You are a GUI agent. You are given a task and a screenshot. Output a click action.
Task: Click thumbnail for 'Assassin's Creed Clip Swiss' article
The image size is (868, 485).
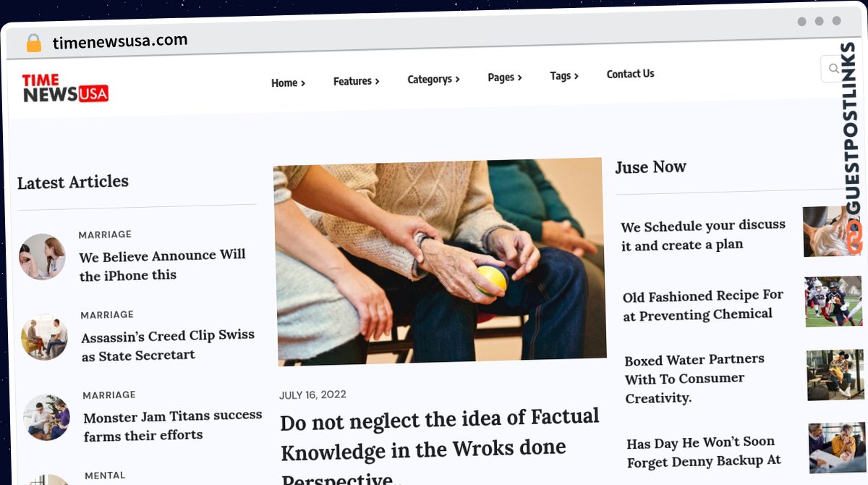point(44,337)
